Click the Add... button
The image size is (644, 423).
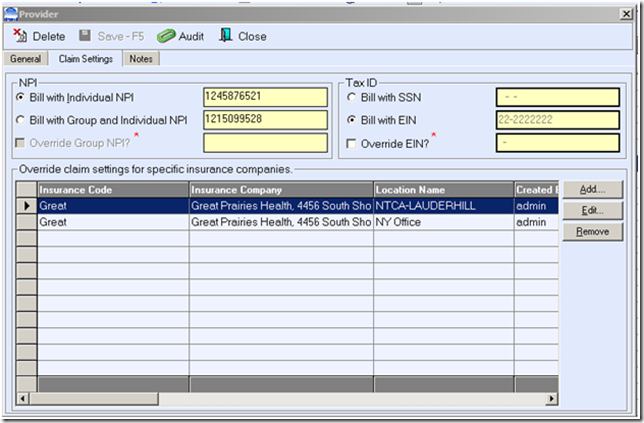tap(593, 189)
